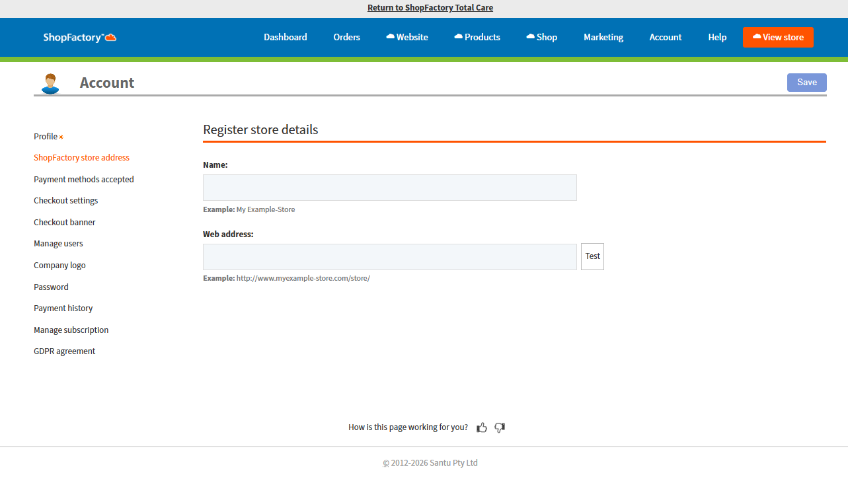The image size is (848, 504).
Task: Click the thumbs up feedback icon
Action: (481, 427)
